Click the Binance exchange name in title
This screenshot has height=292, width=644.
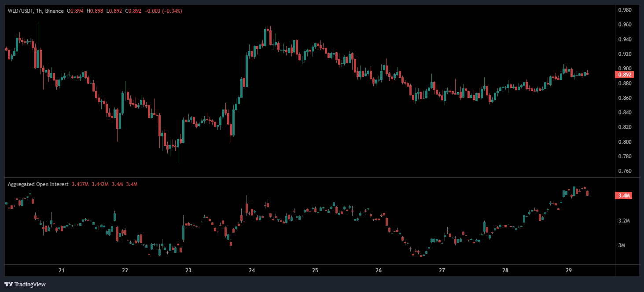click(54, 11)
